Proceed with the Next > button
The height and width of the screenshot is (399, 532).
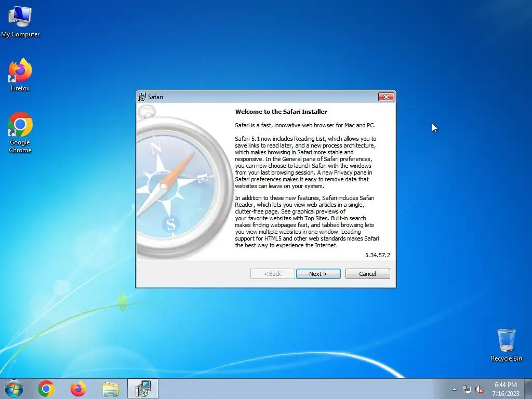[x=318, y=274]
